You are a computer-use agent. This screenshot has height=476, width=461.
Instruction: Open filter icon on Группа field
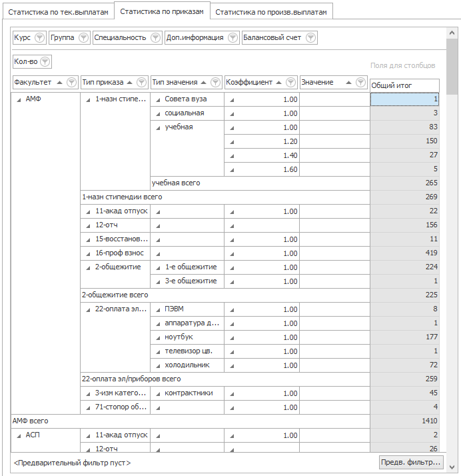pos(83,37)
